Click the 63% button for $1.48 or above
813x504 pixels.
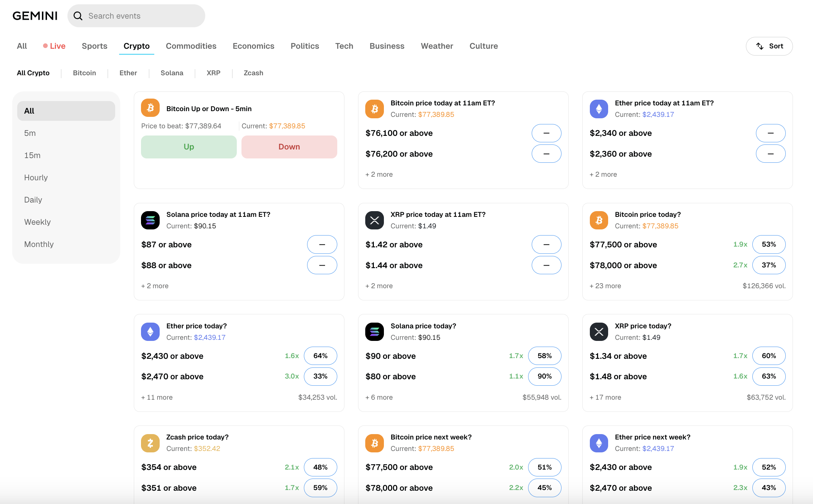pyautogui.click(x=769, y=376)
